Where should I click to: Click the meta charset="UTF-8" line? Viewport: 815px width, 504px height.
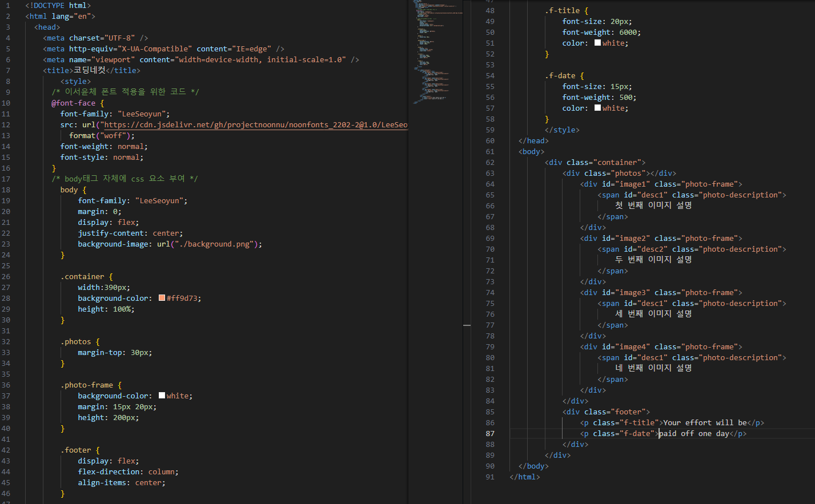click(95, 38)
